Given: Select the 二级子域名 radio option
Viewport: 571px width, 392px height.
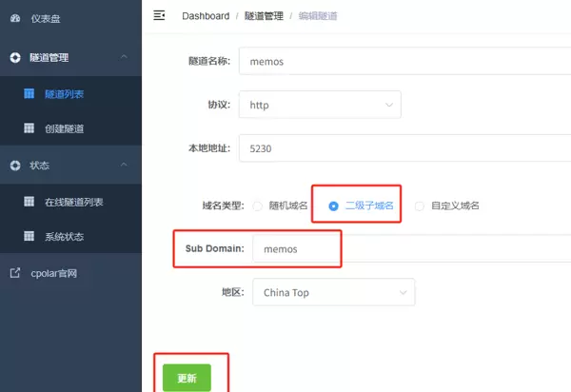Looking at the screenshot, I should pos(333,206).
